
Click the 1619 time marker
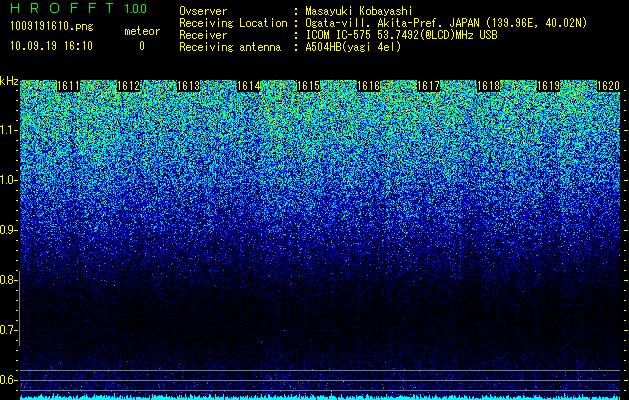[549, 86]
